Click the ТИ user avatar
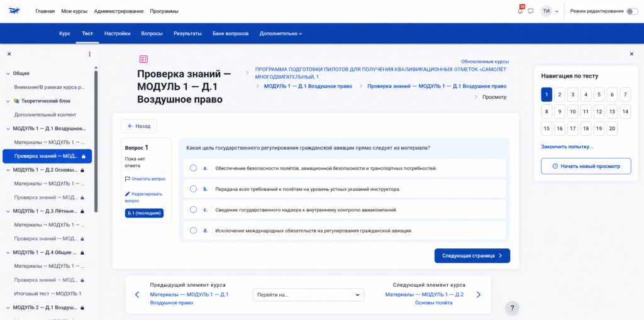 click(547, 11)
